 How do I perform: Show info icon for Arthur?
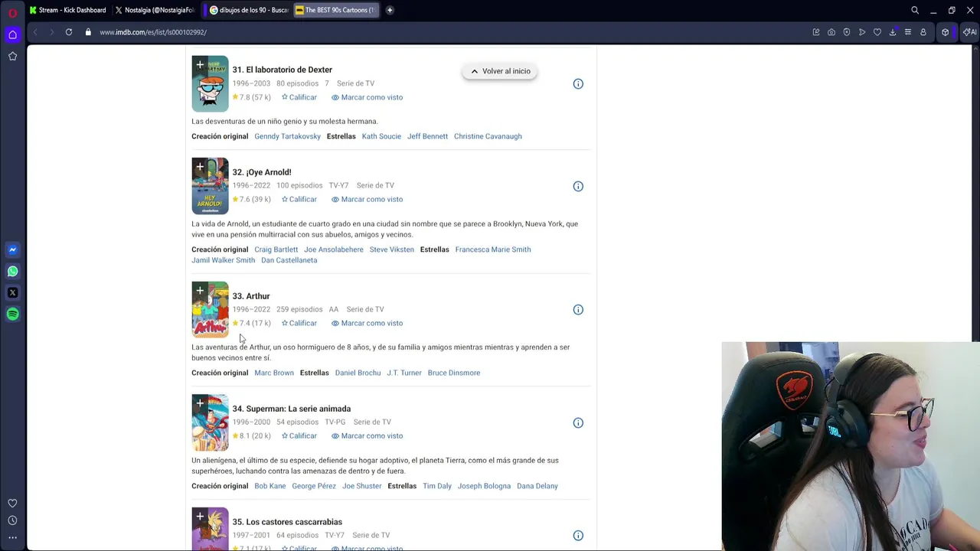pyautogui.click(x=578, y=310)
